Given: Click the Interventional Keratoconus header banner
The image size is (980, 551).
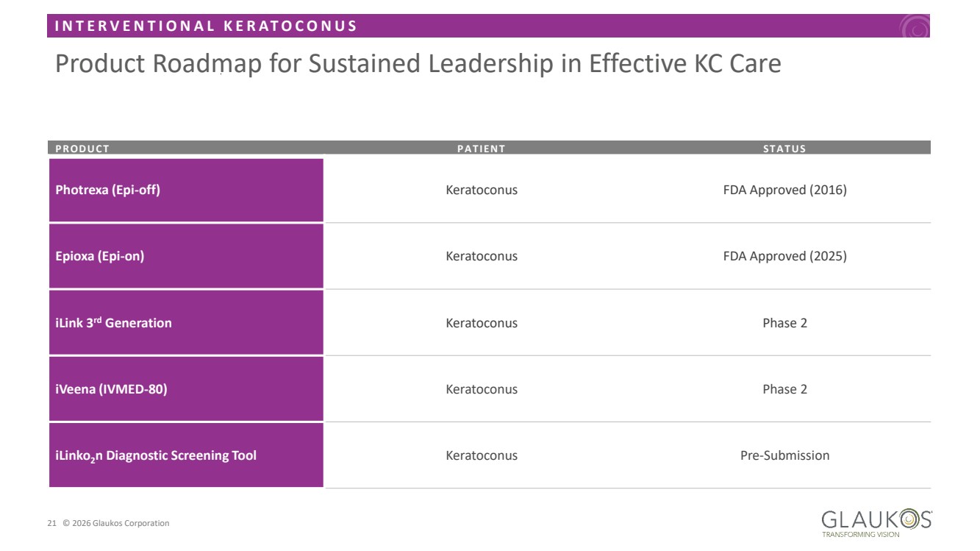Looking at the screenshot, I should coord(206,26).
